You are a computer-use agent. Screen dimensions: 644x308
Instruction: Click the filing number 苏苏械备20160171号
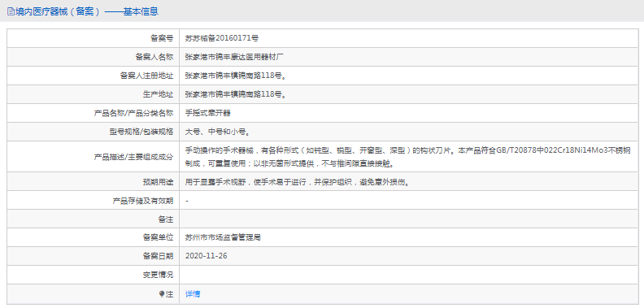222,39
